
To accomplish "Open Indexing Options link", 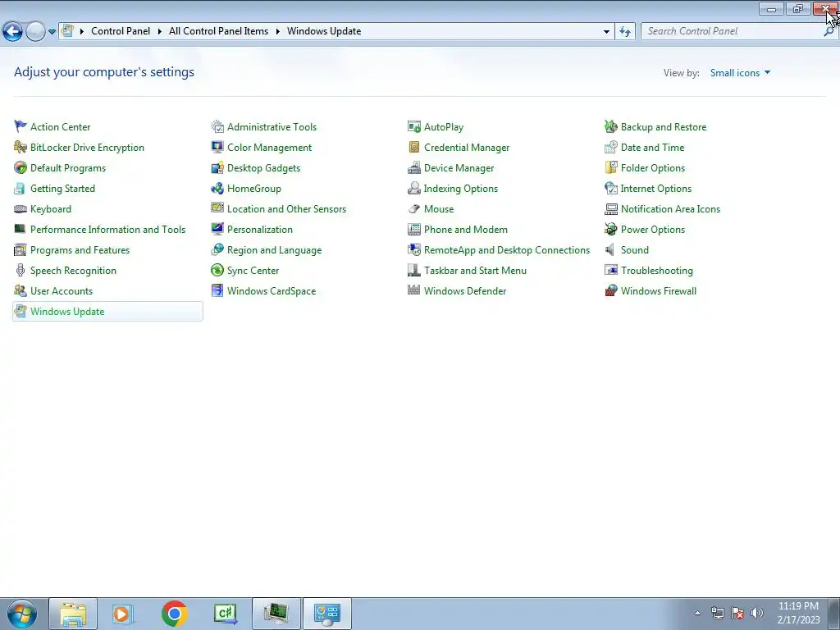I will [x=461, y=189].
